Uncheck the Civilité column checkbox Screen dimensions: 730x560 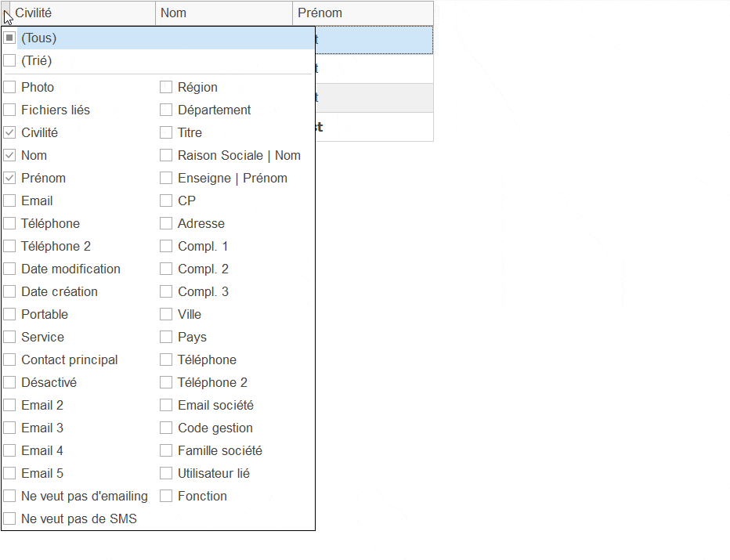9,132
